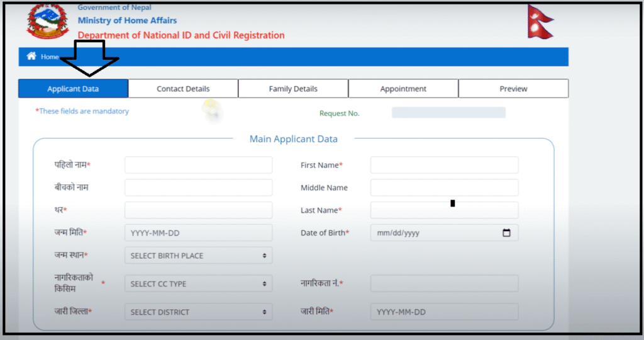
Task: Go to the Appointment tab
Action: click(403, 89)
